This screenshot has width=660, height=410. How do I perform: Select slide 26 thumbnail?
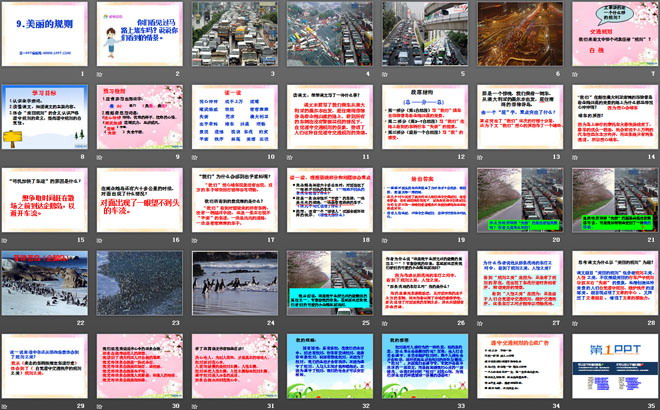425,282
